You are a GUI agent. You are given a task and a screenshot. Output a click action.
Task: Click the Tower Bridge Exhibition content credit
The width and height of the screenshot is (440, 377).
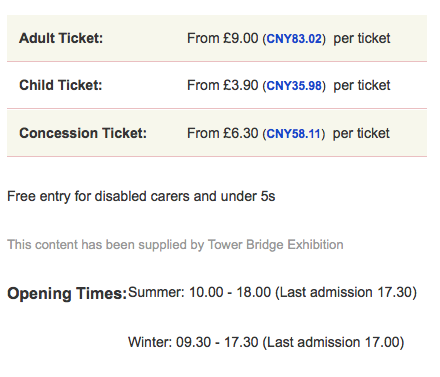pos(175,245)
